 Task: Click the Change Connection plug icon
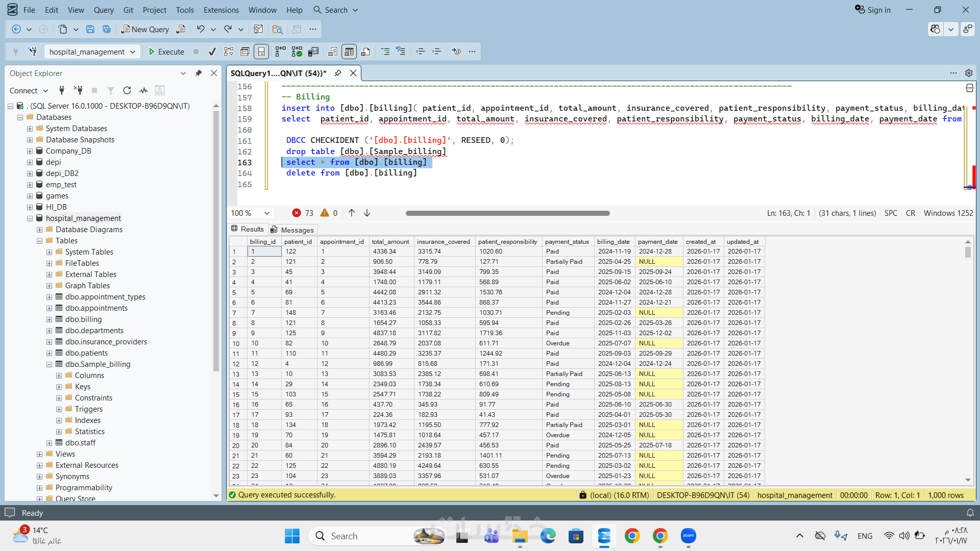click(33, 52)
